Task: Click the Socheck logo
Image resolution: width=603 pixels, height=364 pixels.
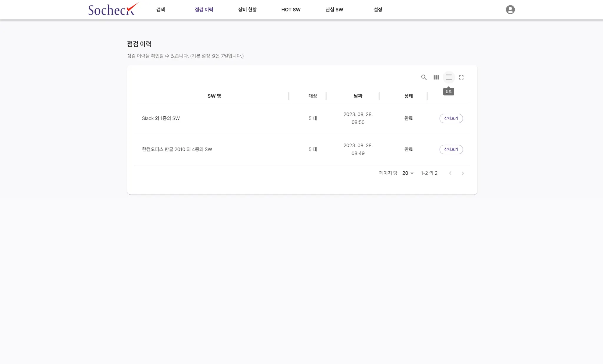Action: pos(113,9)
